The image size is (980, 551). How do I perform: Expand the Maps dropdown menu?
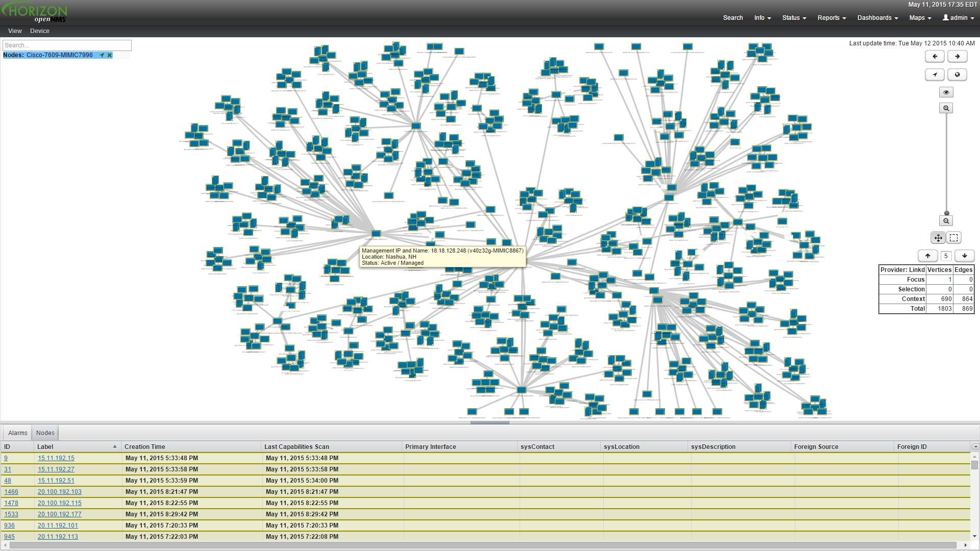(x=920, y=18)
